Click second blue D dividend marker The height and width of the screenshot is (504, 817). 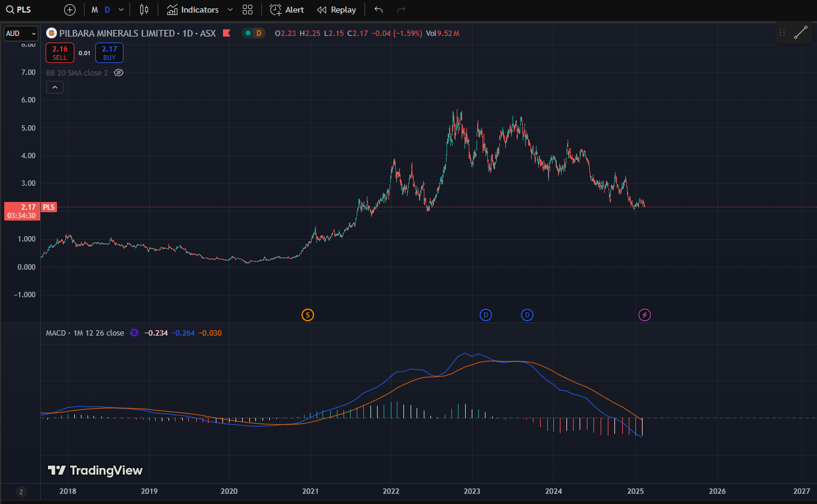[x=527, y=315]
